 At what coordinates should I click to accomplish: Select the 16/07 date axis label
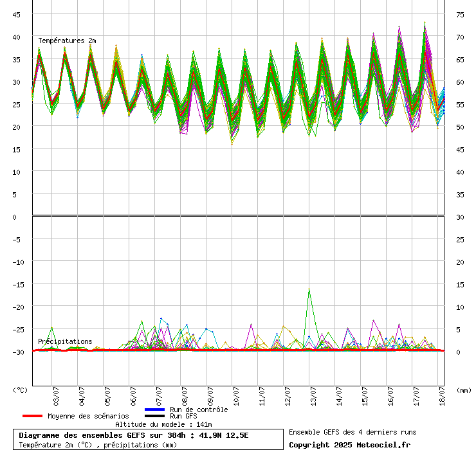point(390,396)
